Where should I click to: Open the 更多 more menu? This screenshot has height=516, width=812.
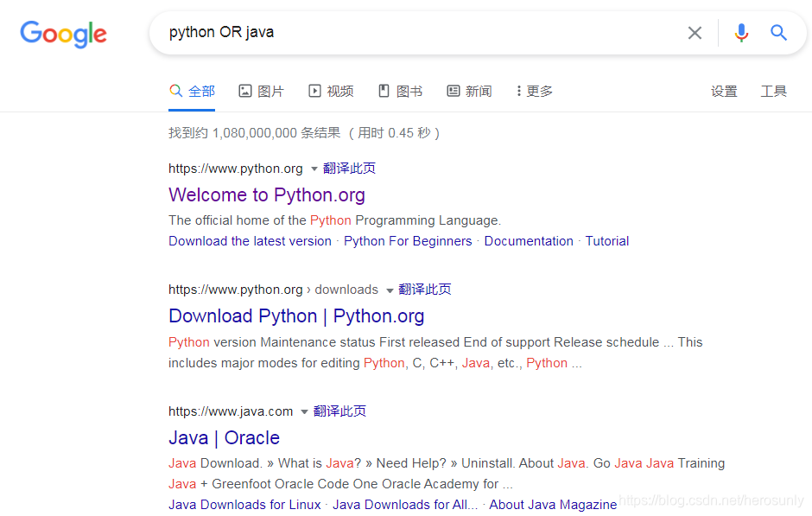pyautogui.click(x=535, y=92)
